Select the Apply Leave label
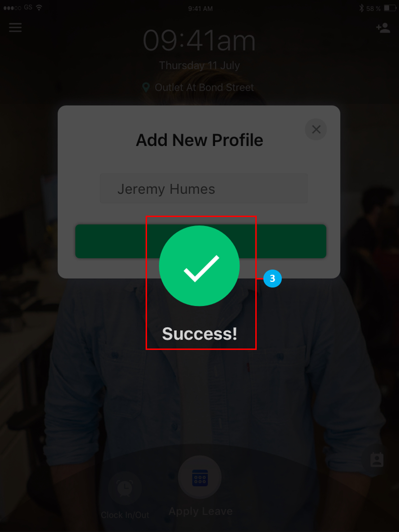Screen dimensions: 399x532 click(x=200, y=511)
